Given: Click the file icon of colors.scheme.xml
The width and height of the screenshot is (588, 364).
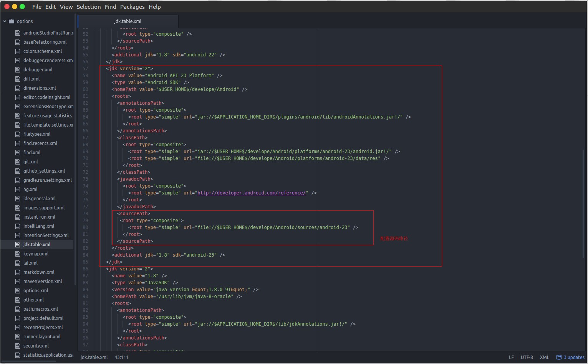Looking at the screenshot, I should [x=18, y=51].
